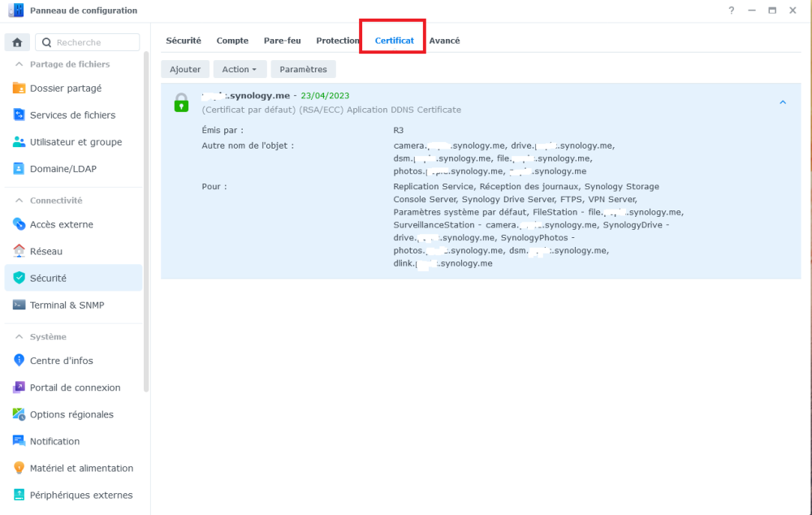Click the certificate expiry date 23/04/2023
The image size is (812, 515).
pyautogui.click(x=326, y=95)
